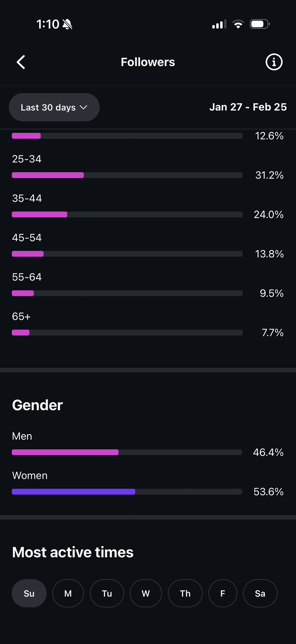Tap the Women gender percentage bar
The width and height of the screenshot is (296, 644).
(127, 492)
